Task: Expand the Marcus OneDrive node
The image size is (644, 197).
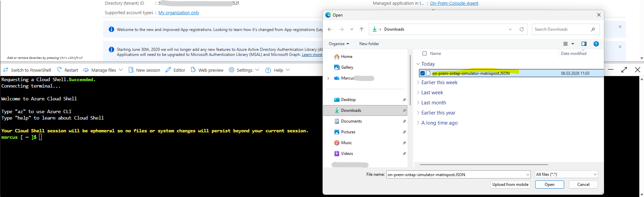Action: point(328,78)
